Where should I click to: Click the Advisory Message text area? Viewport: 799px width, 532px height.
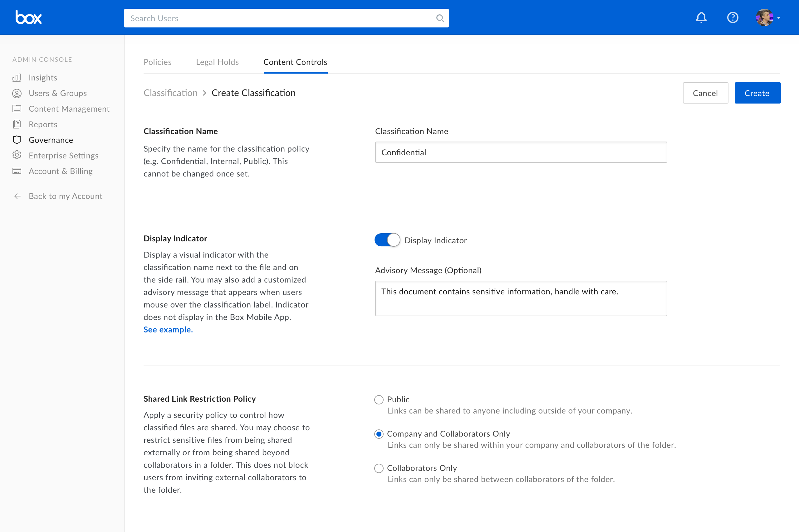(x=521, y=298)
